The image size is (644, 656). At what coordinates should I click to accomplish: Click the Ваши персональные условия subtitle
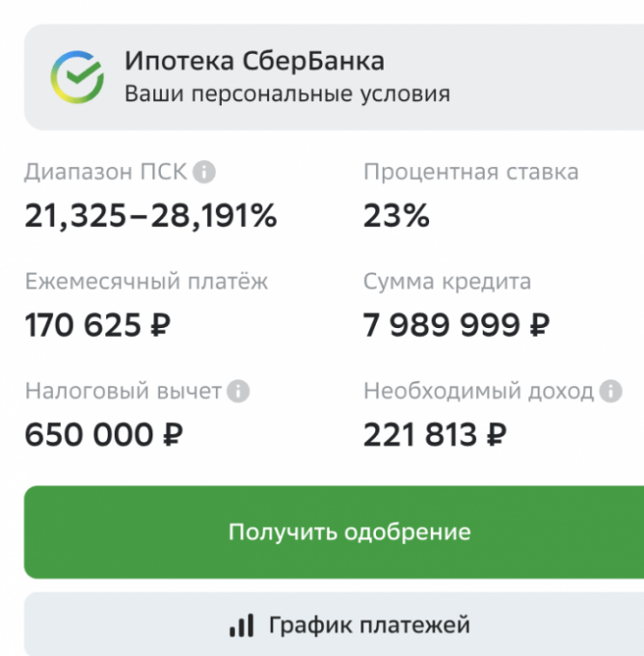pos(287,95)
